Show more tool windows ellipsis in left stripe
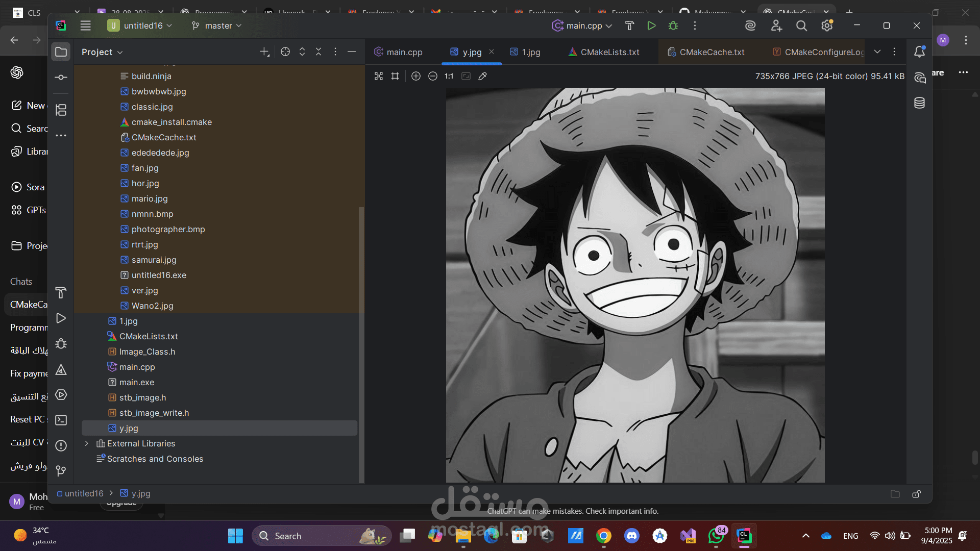The height and width of the screenshot is (551, 980). 61,135
